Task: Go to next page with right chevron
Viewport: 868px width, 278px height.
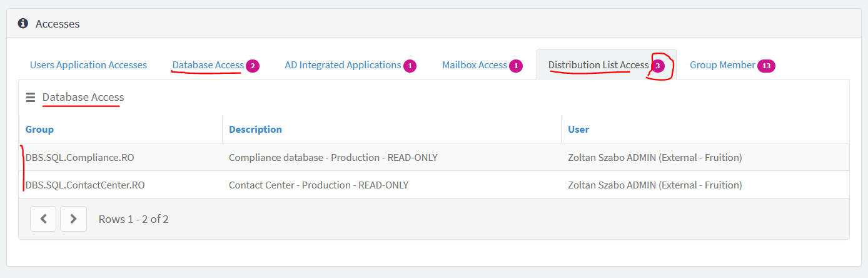Action: coord(73,219)
